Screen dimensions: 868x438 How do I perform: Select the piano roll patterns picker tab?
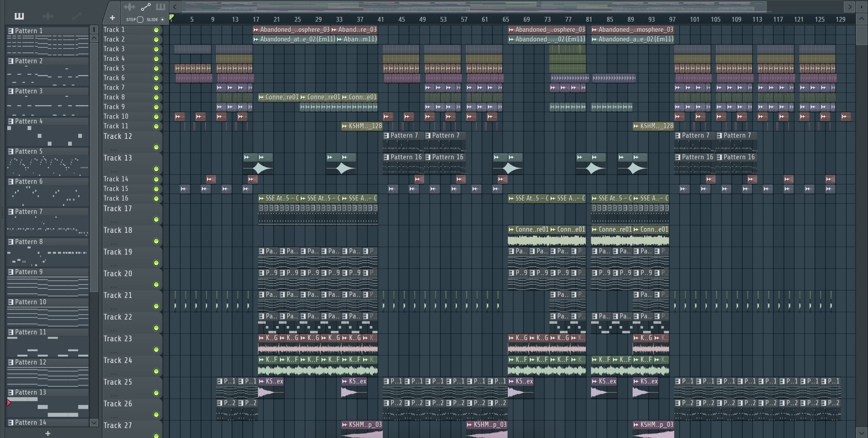coord(19,16)
